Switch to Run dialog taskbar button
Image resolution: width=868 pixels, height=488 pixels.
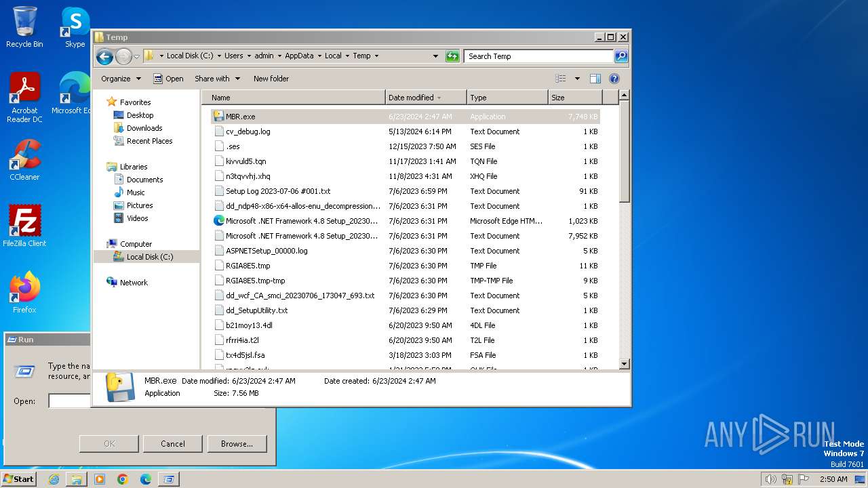[x=169, y=479]
